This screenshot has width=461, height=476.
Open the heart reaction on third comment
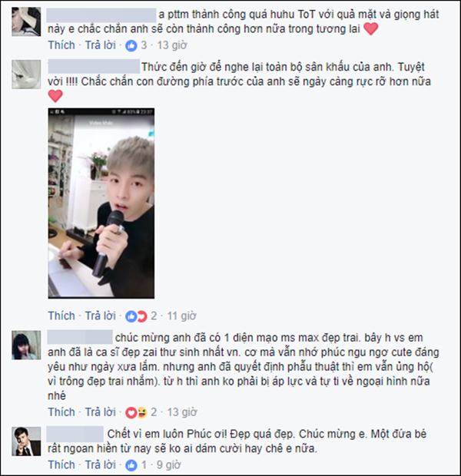point(131,412)
